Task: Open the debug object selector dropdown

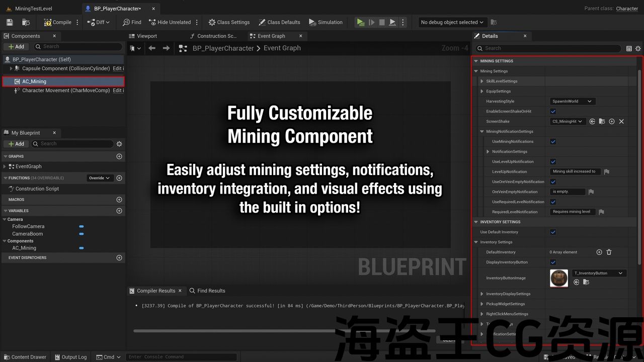Action: click(452, 22)
